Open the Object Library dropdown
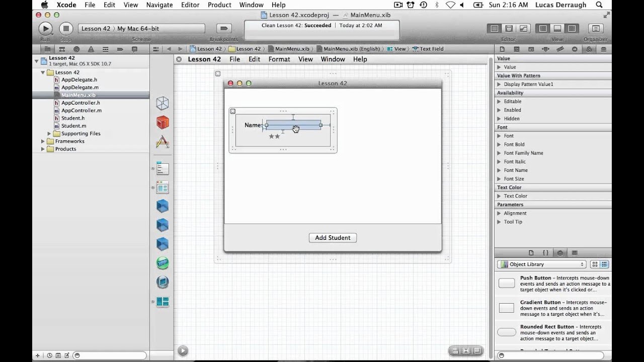Screen dimensions: 644x362 pos(541,264)
